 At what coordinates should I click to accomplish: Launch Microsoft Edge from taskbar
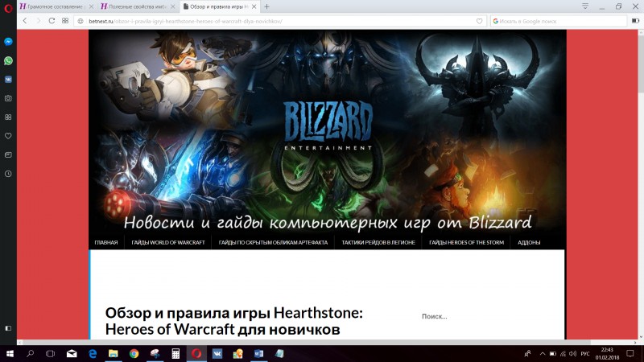[93, 353]
